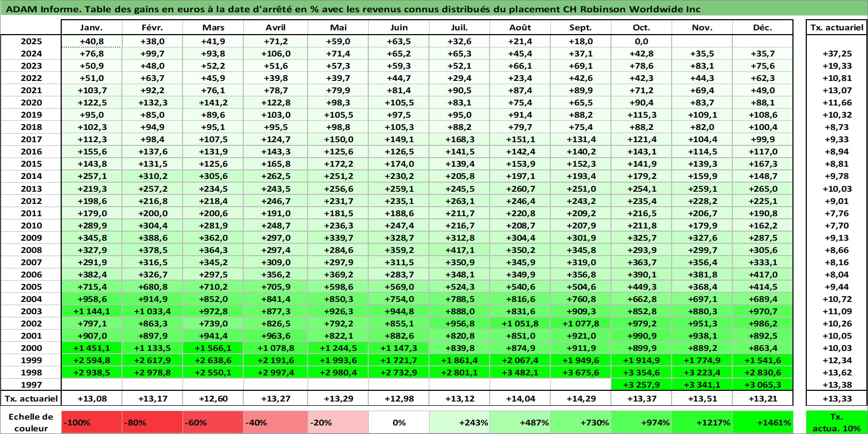This screenshot has height=434, width=868.
Task: Click the March 2000 cell '+1 566,1'
Action: pos(213,348)
